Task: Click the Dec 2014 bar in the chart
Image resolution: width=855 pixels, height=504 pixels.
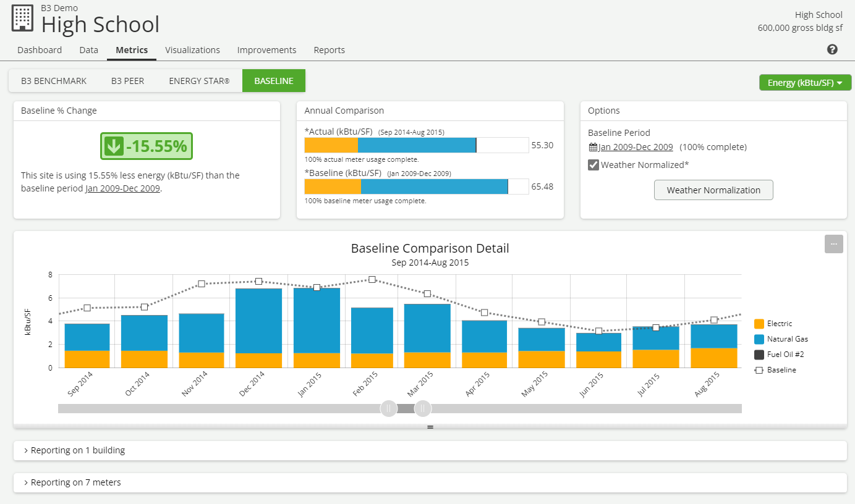Action: point(258,327)
